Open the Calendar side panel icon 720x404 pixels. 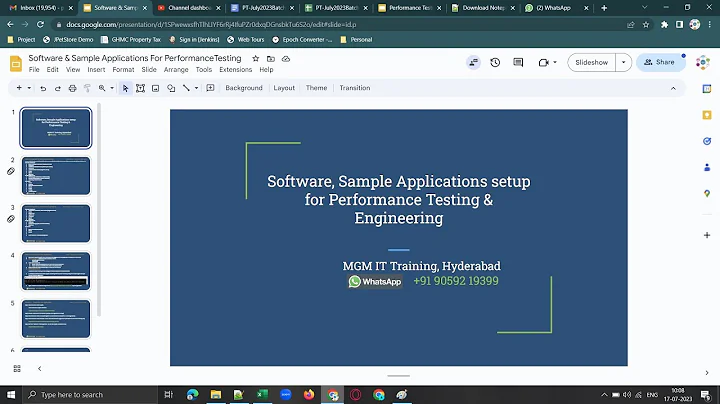[707, 89]
